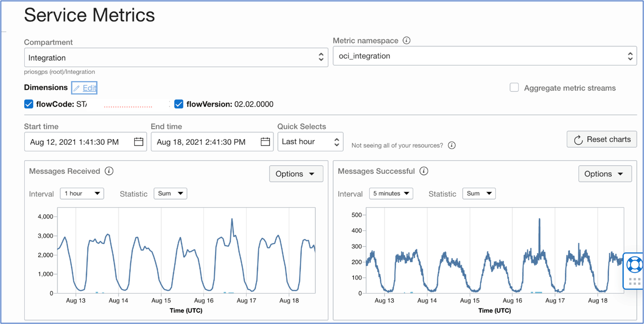Enable Aggregate metric streams

click(514, 88)
